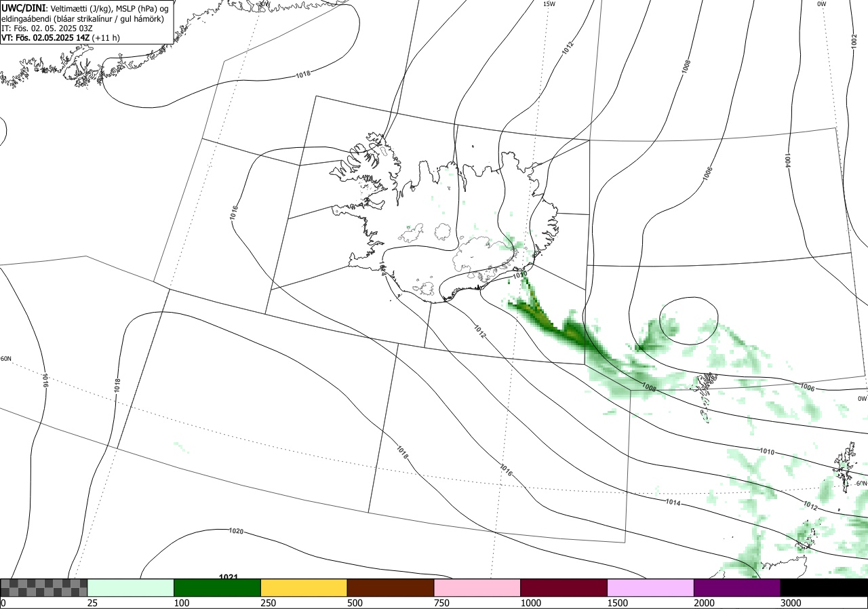This screenshot has height=609, width=868.
Task: Click the '15W' longitude label
Action: pyautogui.click(x=549, y=4)
